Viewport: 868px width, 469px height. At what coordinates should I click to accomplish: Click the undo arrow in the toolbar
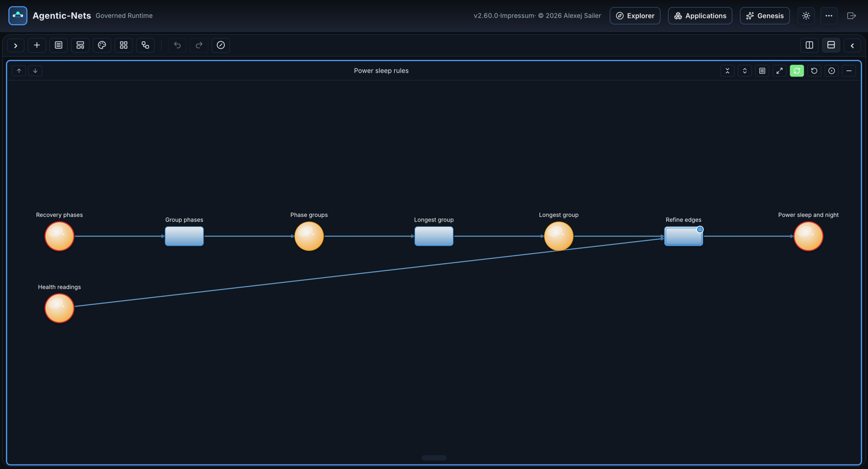coord(177,45)
